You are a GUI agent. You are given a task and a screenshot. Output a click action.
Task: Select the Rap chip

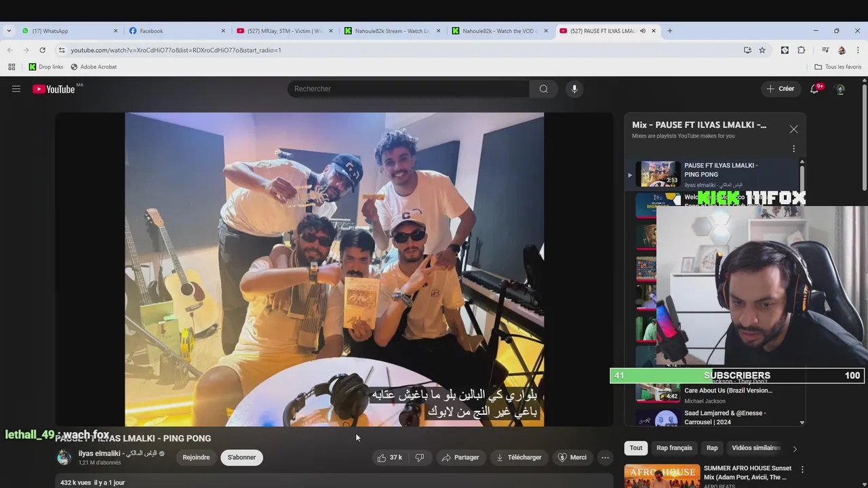click(712, 448)
